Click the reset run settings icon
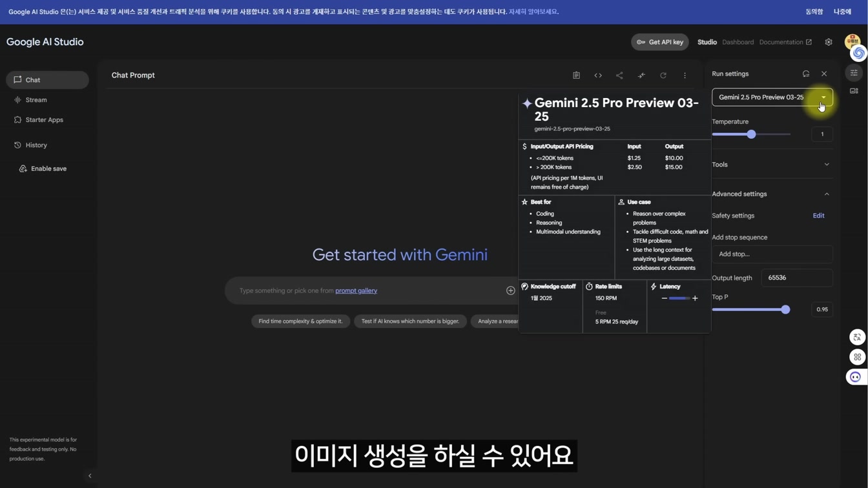Viewport: 868px width, 488px height. pos(806,74)
